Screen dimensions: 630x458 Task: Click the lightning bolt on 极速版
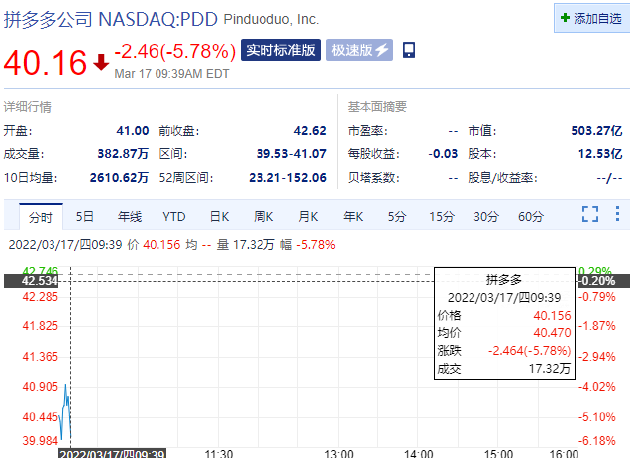click(x=381, y=50)
